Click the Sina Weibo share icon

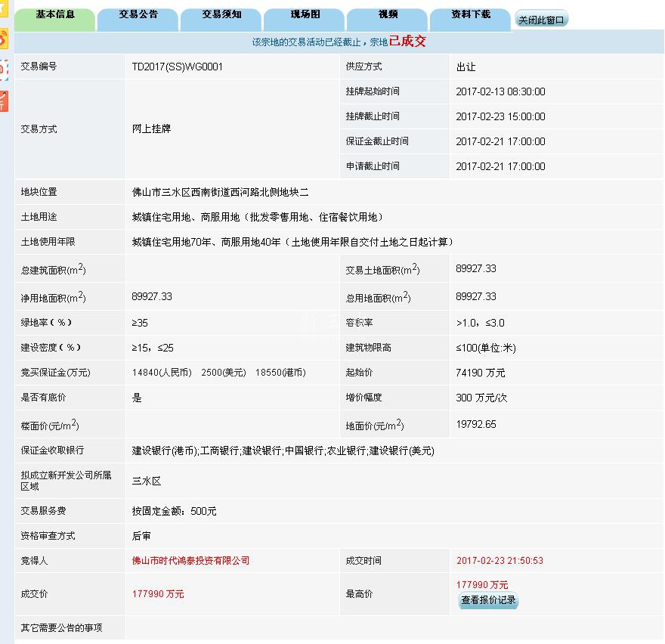[4, 38]
